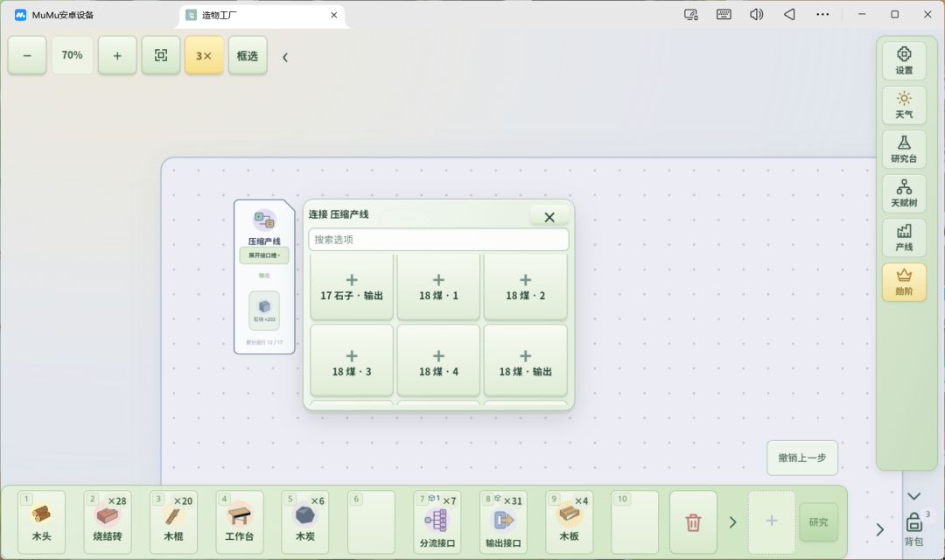945x560 pixels.
Task: Switch to the 造物工厂 tab
Action: 262,15
